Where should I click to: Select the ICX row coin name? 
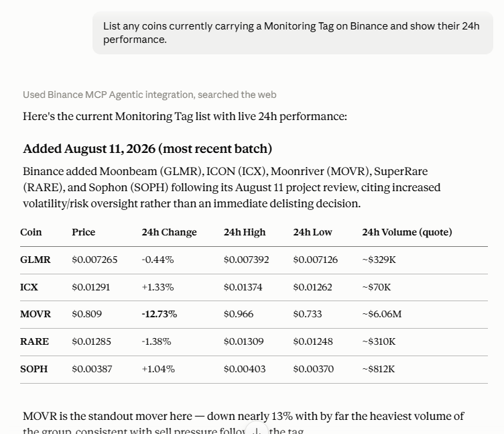pyautogui.click(x=29, y=287)
